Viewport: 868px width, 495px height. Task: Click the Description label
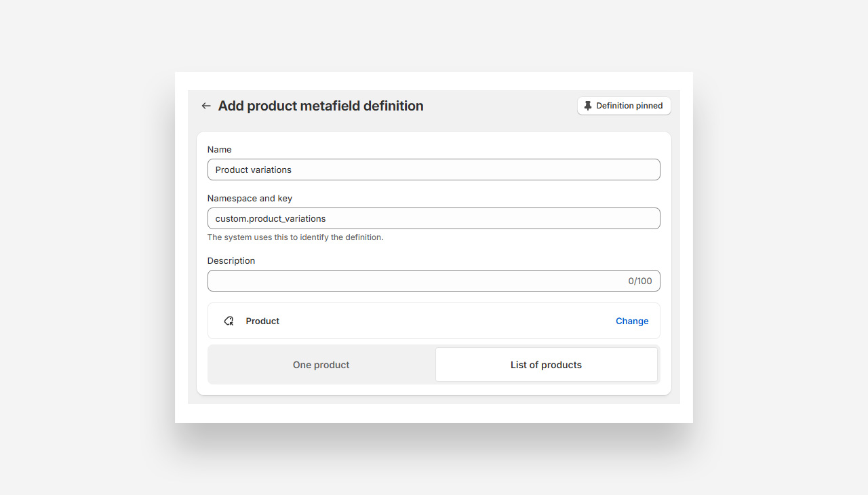(231, 260)
